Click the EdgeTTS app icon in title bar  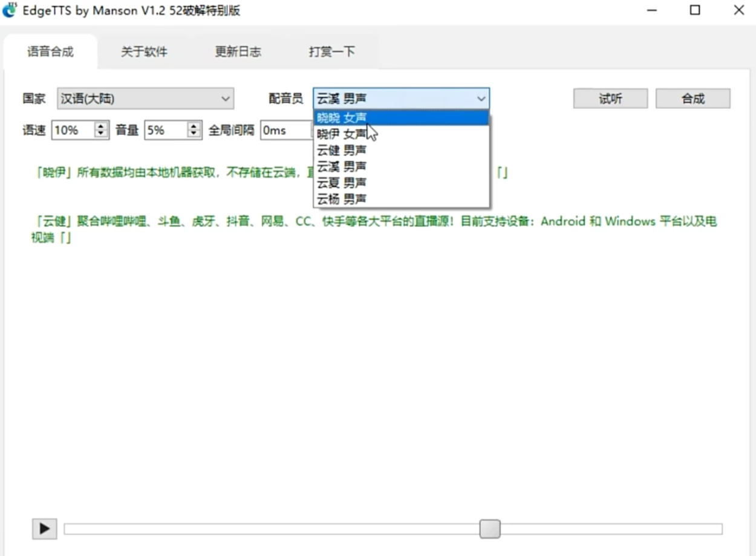[x=10, y=10]
